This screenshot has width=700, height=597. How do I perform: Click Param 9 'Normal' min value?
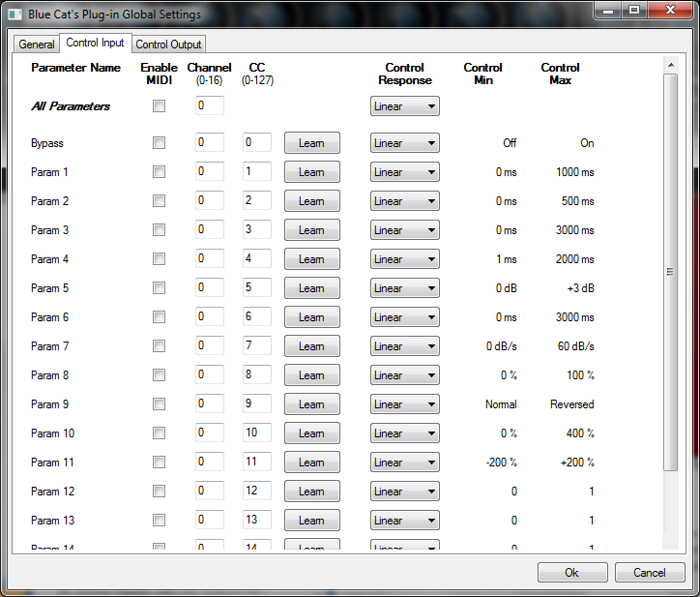[502, 404]
